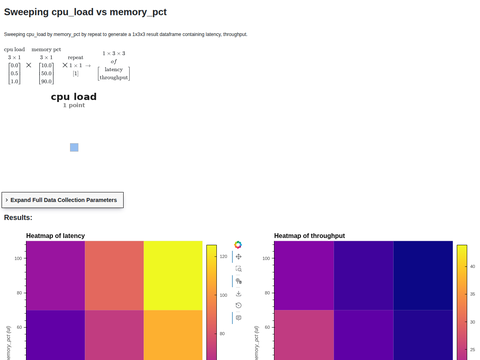Click the latency heatmap colorbar
Screen dimensions: 480x360
tap(211, 302)
